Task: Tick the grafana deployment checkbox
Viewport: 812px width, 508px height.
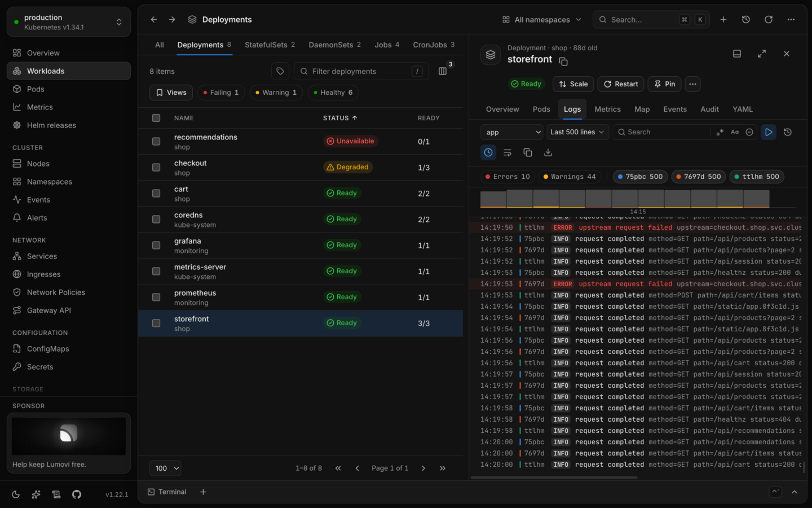Action: (x=156, y=246)
